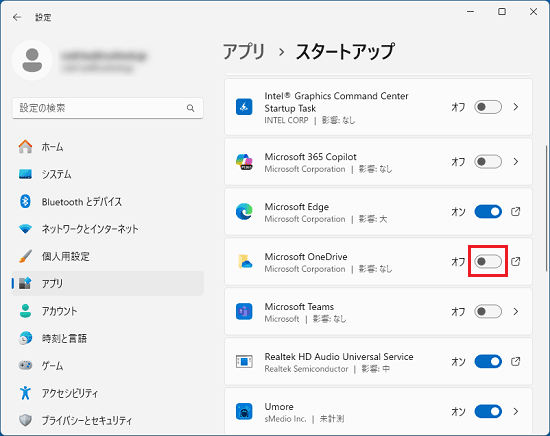The width and height of the screenshot is (550, 436).
Task: Open ネットワークとインターネット settings
Action: click(x=108, y=229)
